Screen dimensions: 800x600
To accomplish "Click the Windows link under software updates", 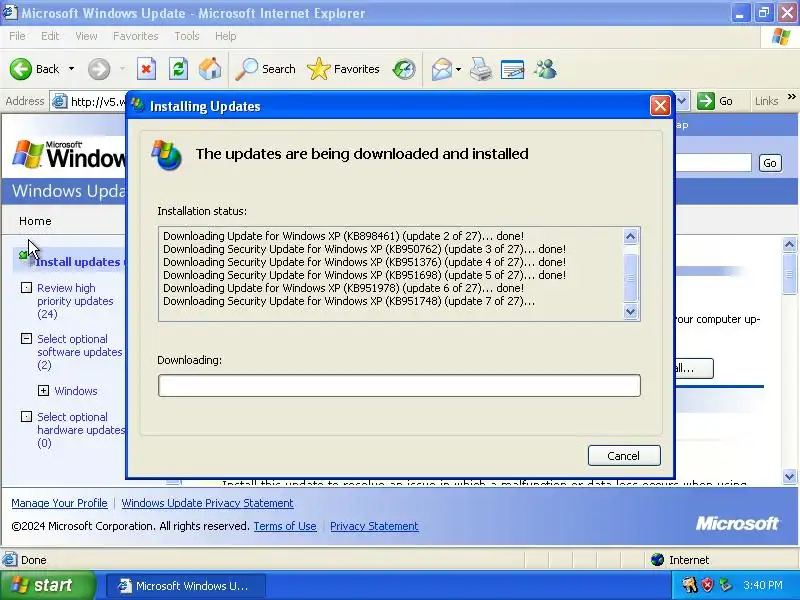I will pos(76,391).
